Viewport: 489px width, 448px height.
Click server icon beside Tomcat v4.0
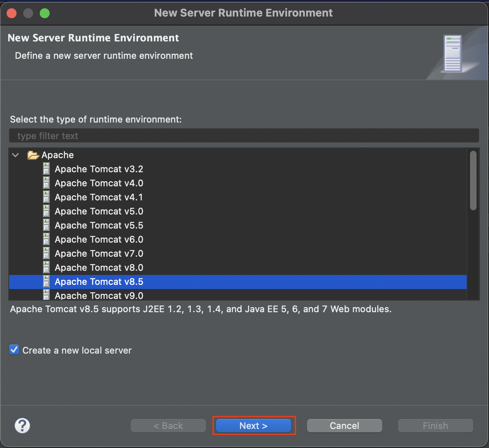[x=46, y=183]
